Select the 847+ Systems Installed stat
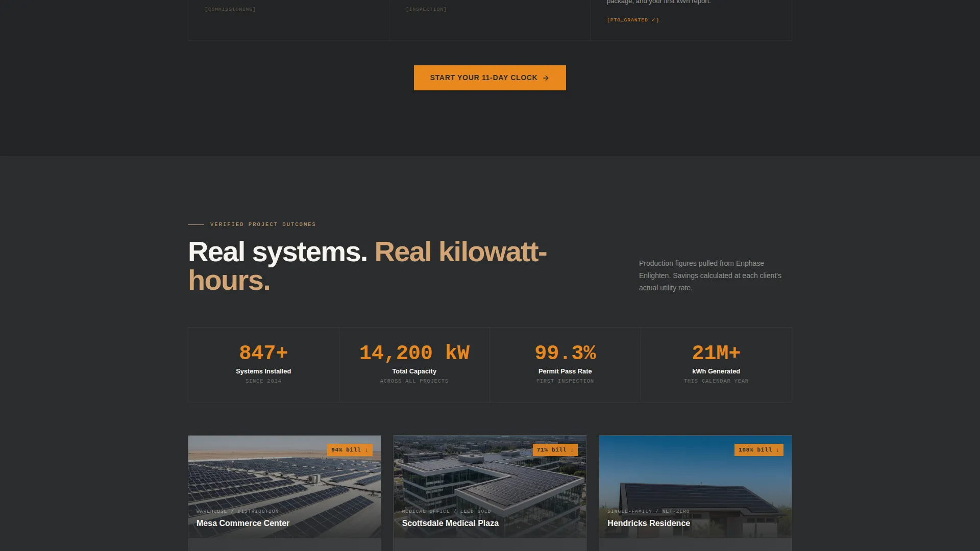The height and width of the screenshot is (551, 980). click(263, 365)
